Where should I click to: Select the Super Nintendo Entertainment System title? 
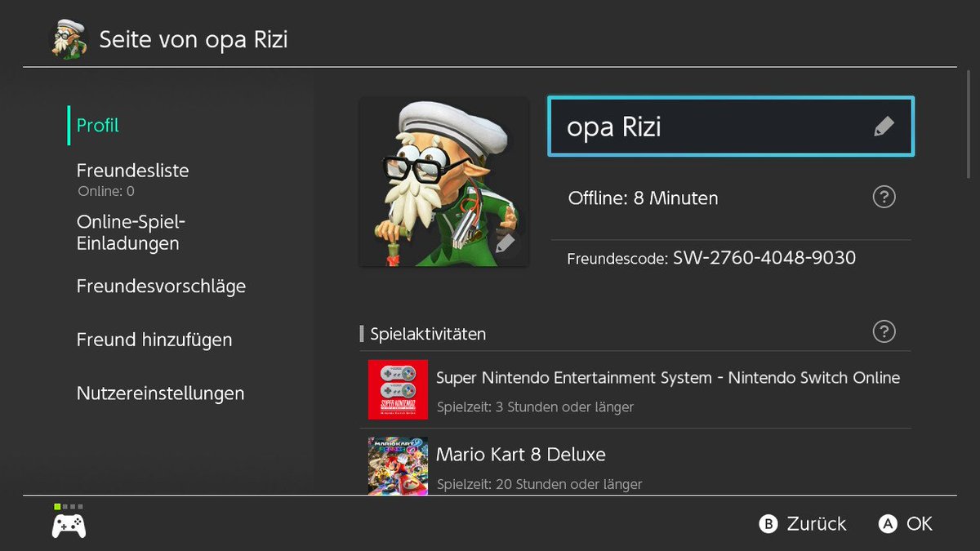tap(668, 378)
